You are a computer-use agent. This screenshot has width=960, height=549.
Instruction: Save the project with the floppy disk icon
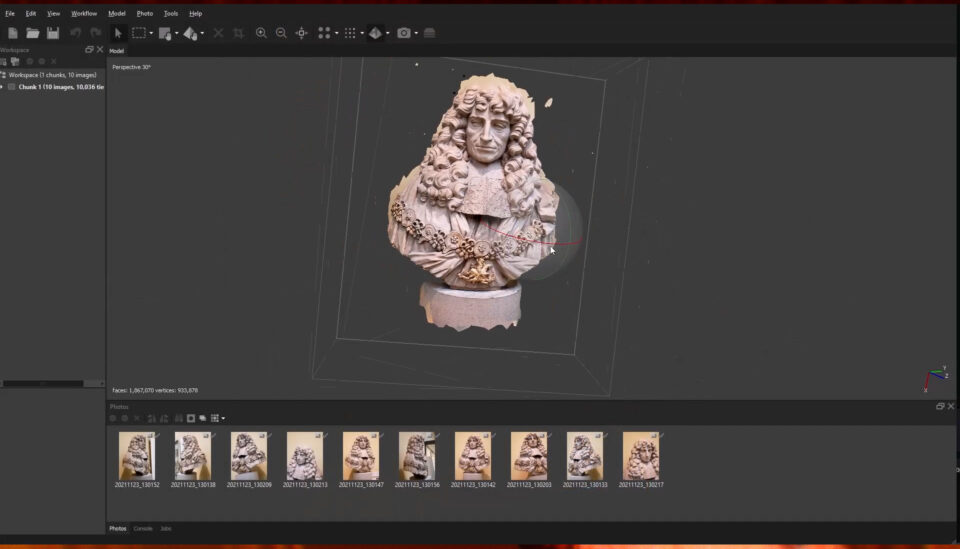[x=51, y=33]
